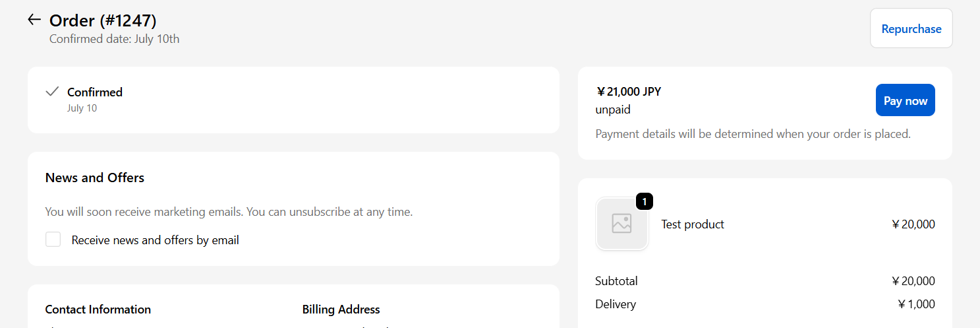Click the Contact Information heading
This screenshot has height=328, width=980.
98,310
